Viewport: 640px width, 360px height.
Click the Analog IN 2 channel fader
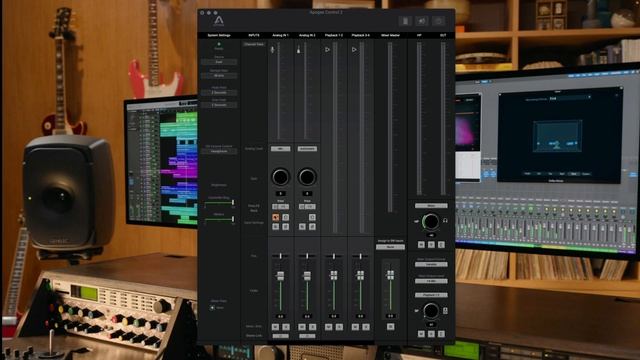coord(307,276)
